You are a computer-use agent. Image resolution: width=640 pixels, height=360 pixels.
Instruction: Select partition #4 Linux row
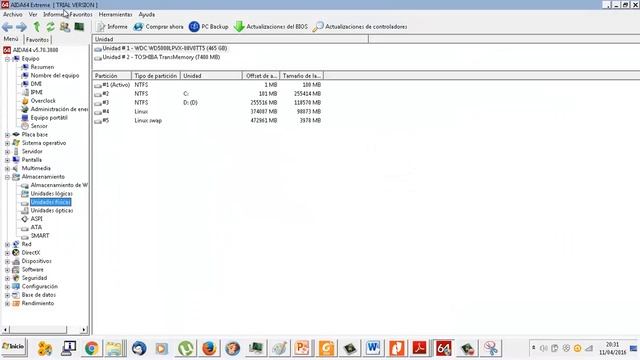[x=207, y=111]
